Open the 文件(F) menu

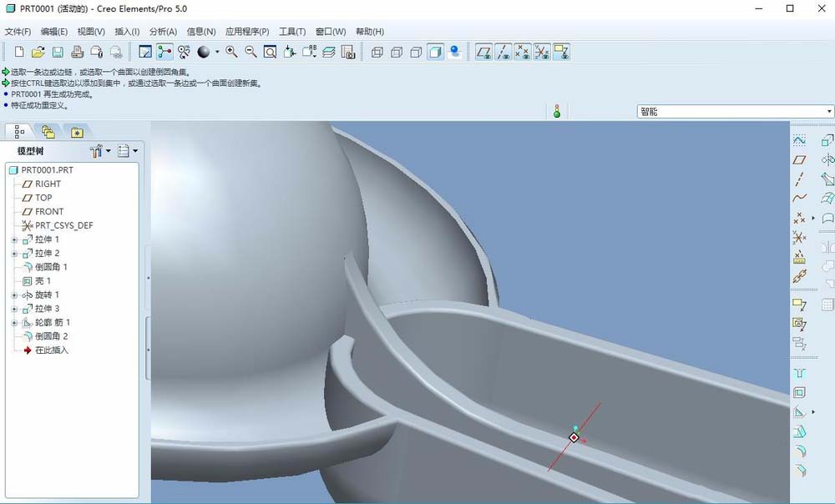point(18,32)
